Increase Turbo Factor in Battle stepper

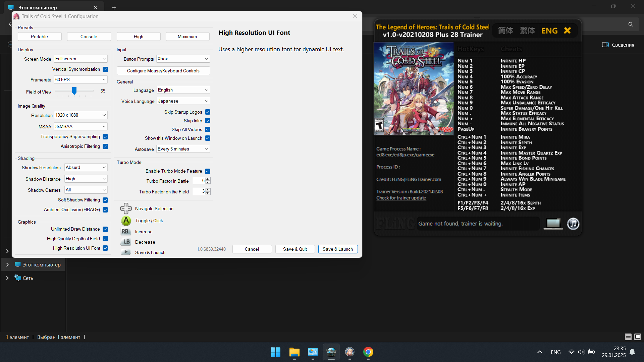208,179
